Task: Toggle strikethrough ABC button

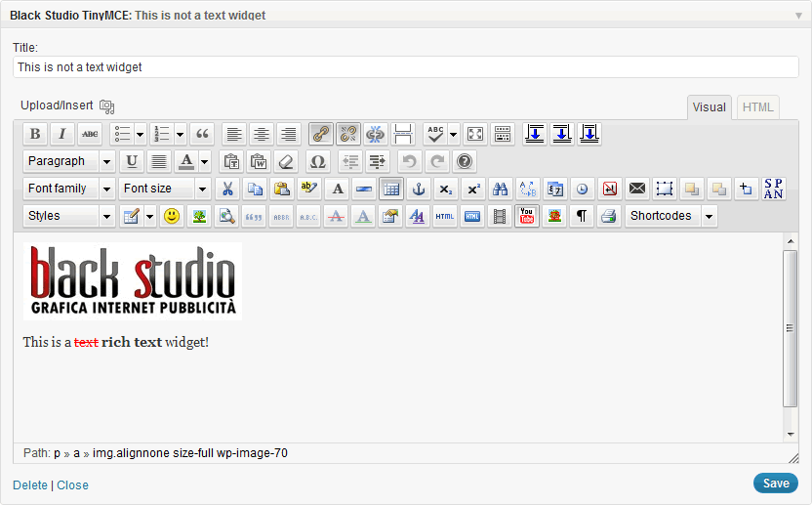Action: pyautogui.click(x=90, y=134)
